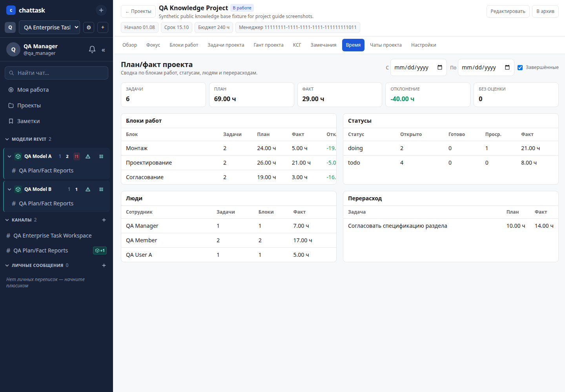
Task: Click the QA Member row in Люди
Action: coord(229,240)
